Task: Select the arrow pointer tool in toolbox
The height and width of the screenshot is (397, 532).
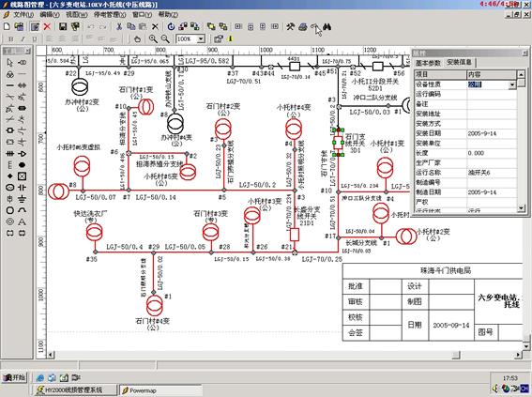Action: click(x=9, y=63)
